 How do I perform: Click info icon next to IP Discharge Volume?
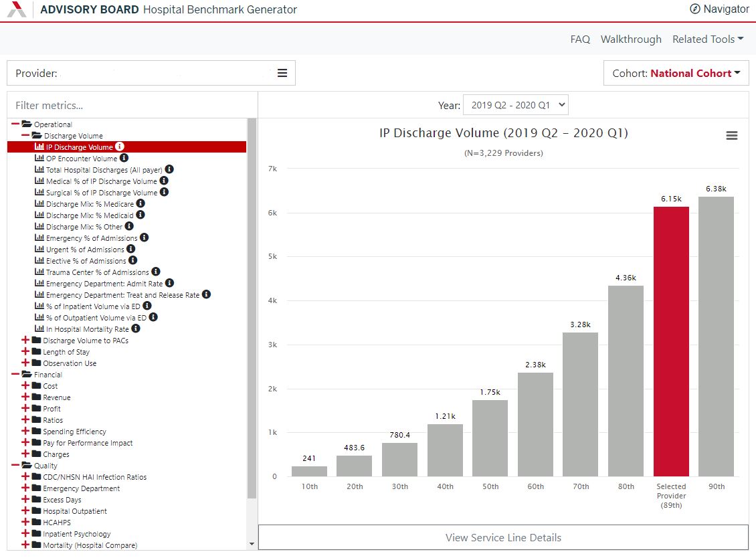pyautogui.click(x=120, y=147)
